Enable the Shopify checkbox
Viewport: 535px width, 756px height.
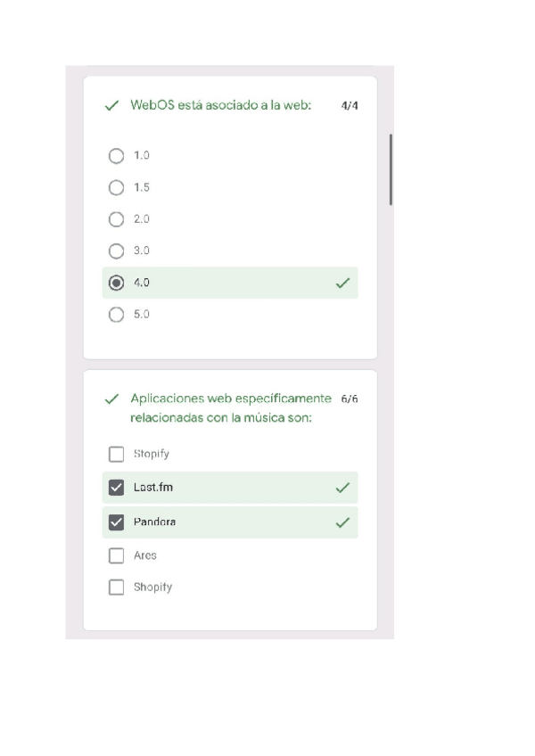[x=116, y=588]
